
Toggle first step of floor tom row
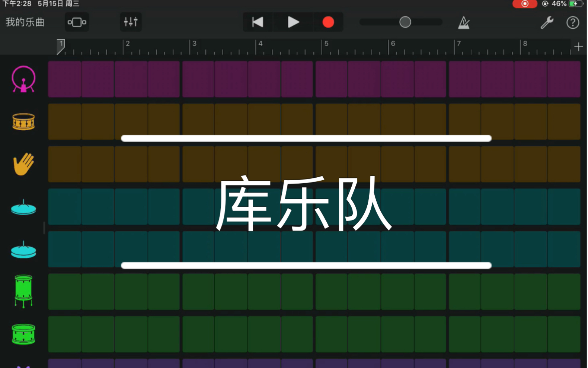point(65,292)
